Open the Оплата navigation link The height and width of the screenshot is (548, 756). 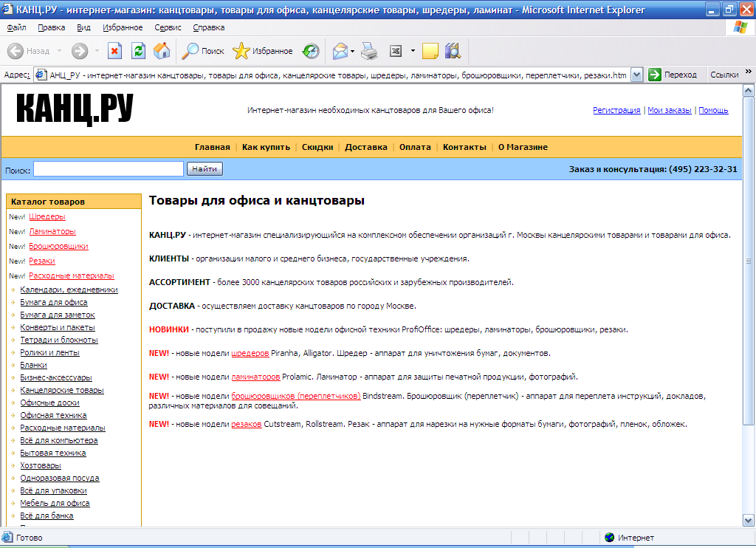pyautogui.click(x=415, y=147)
